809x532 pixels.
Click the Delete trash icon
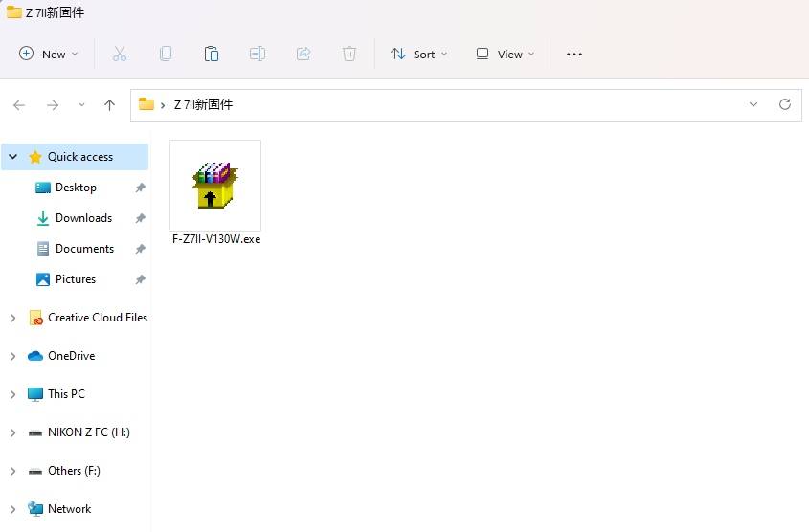(349, 55)
